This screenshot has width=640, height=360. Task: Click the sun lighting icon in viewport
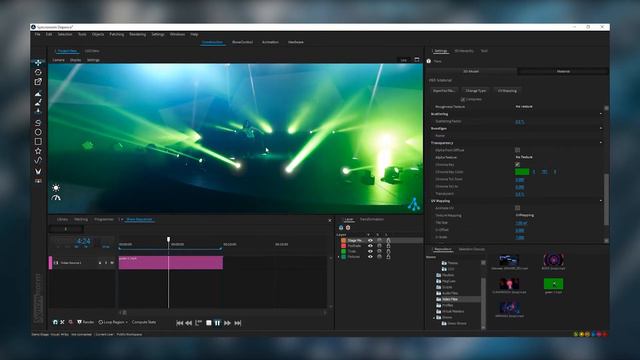click(x=56, y=188)
